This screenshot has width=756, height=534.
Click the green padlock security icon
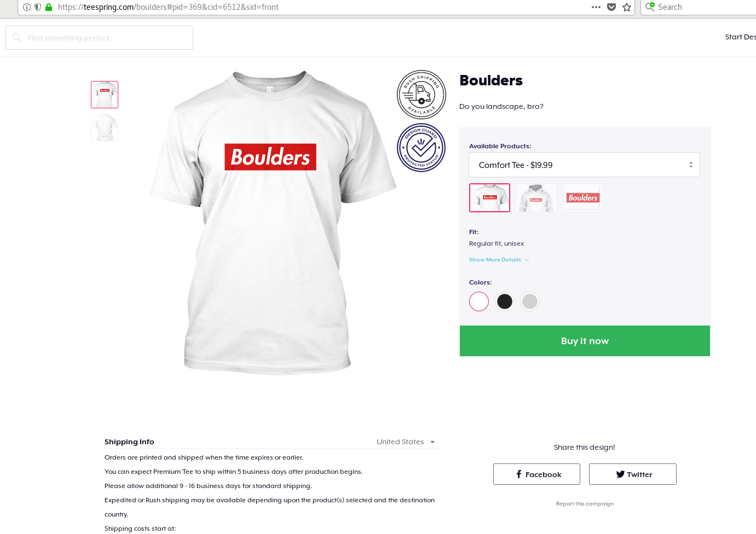tap(49, 7)
